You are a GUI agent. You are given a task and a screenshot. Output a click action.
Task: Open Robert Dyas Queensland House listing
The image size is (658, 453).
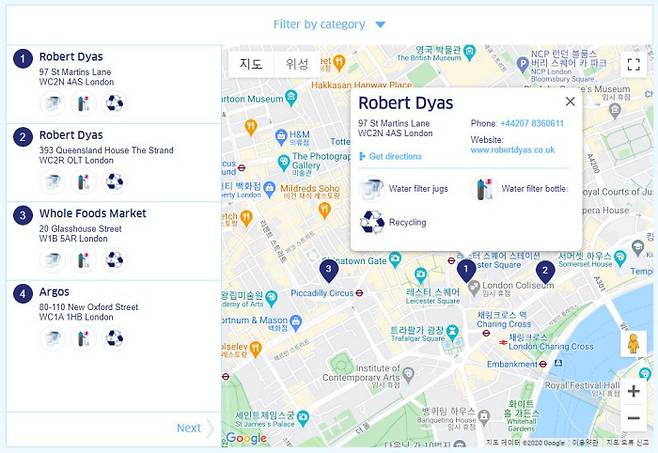70,135
